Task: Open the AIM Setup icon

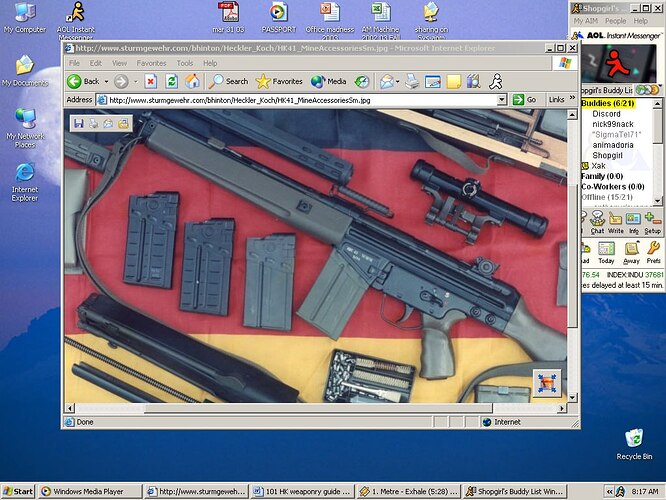Action: point(652,223)
